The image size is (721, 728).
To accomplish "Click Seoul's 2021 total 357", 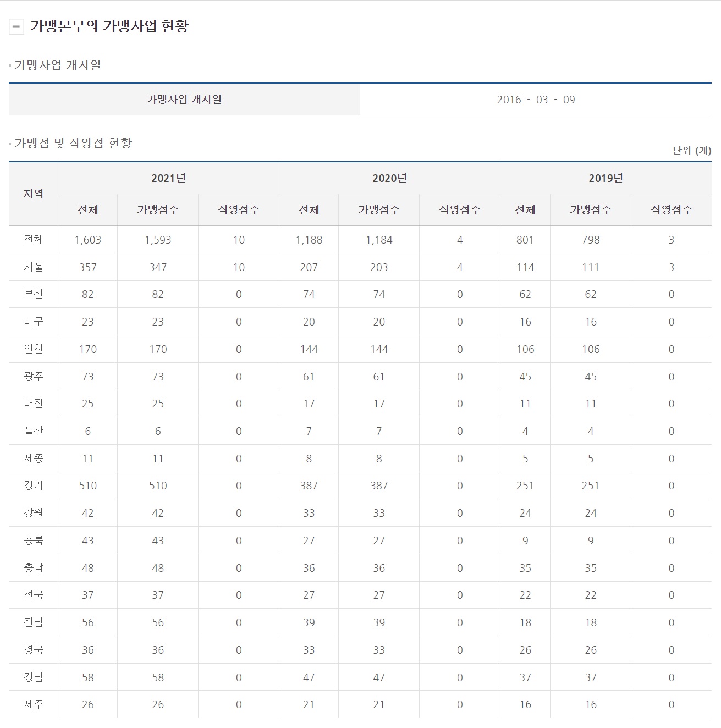I will coord(88,267).
